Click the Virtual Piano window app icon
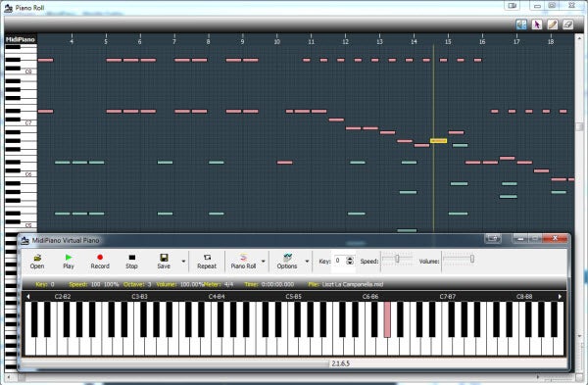Image resolution: width=588 pixels, height=385 pixels. click(x=25, y=240)
